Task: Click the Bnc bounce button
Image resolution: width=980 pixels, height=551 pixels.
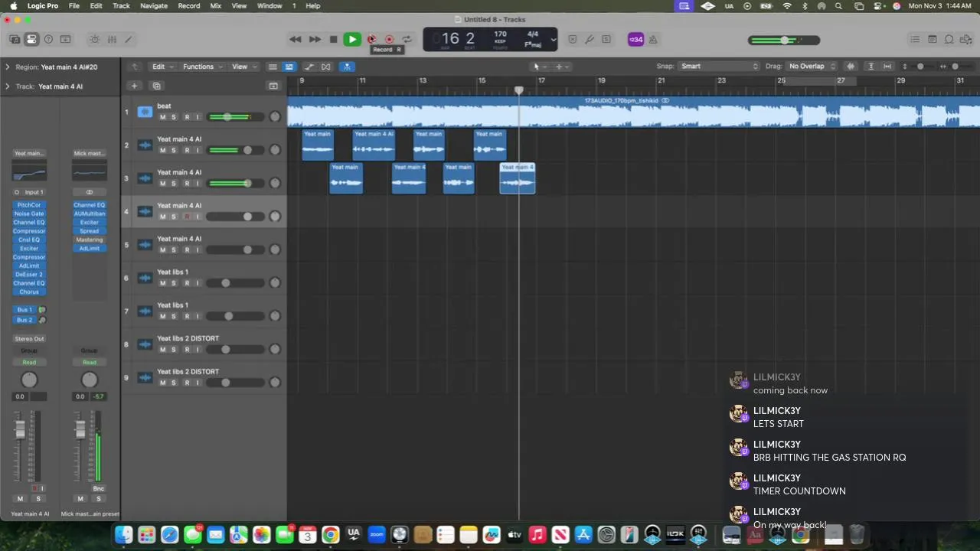Action: pyautogui.click(x=98, y=488)
